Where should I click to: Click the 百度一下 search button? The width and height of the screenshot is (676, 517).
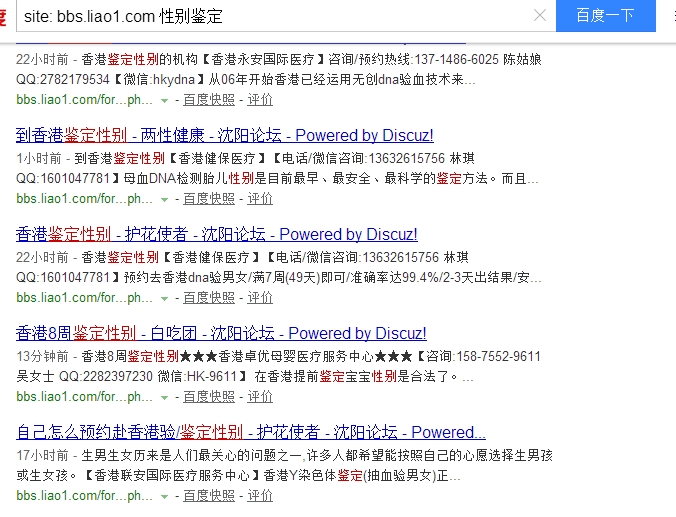606,16
